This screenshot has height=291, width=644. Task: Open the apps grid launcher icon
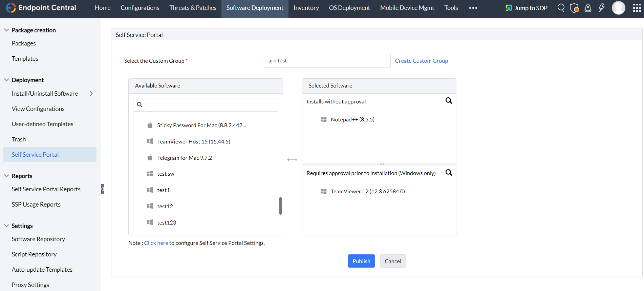[x=637, y=8]
